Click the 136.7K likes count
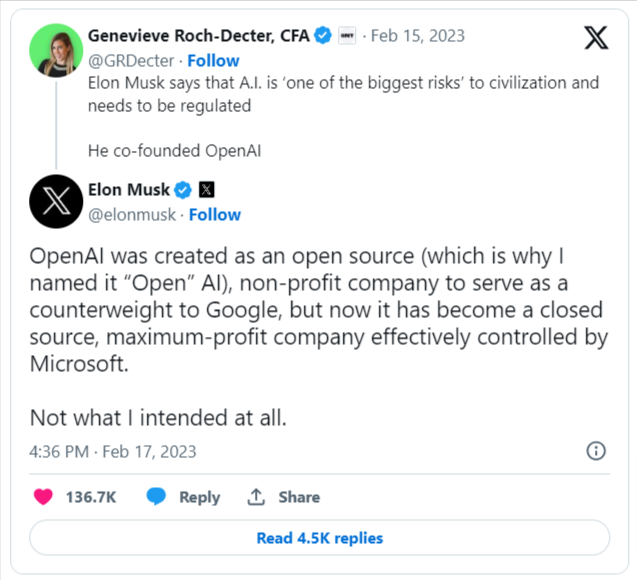 click(89, 497)
